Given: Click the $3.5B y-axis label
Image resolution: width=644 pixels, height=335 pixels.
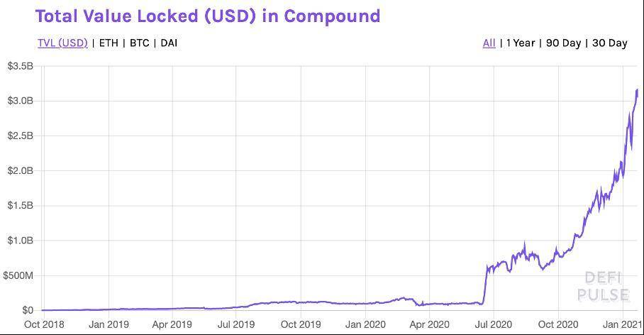Looking at the screenshot, I should (x=19, y=66).
